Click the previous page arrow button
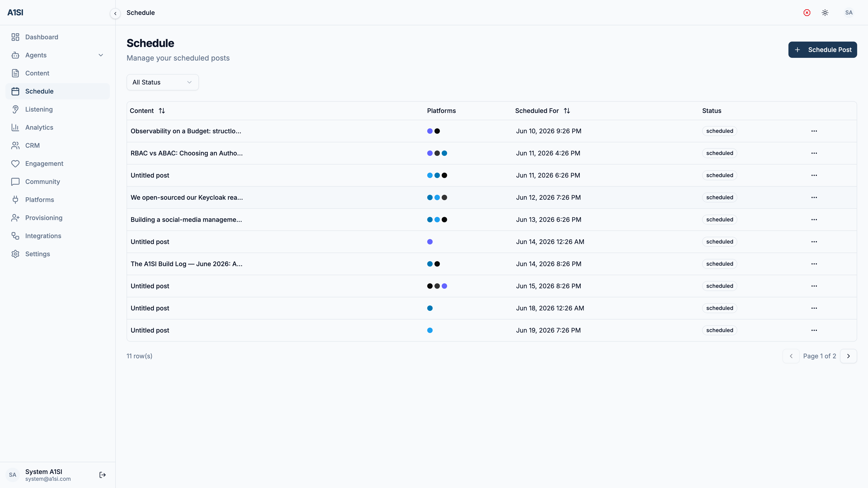Image resolution: width=868 pixels, height=488 pixels. pyautogui.click(x=791, y=356)
